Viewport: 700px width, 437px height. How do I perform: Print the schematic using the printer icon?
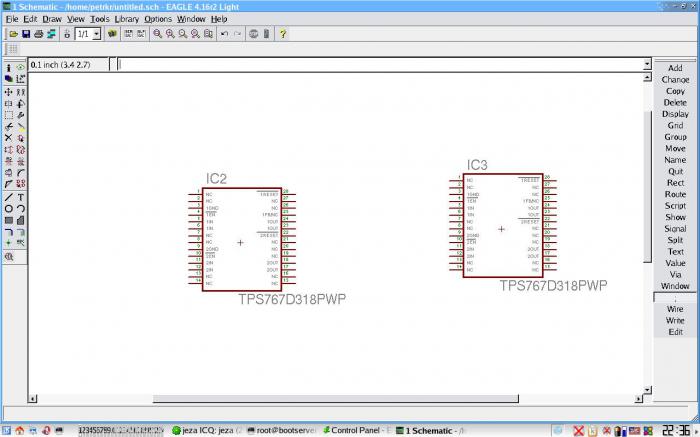[x=38, y=34]
